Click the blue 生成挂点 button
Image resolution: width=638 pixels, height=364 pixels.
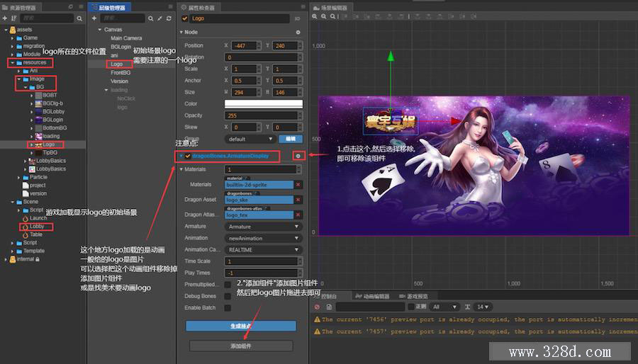[241, 326]
